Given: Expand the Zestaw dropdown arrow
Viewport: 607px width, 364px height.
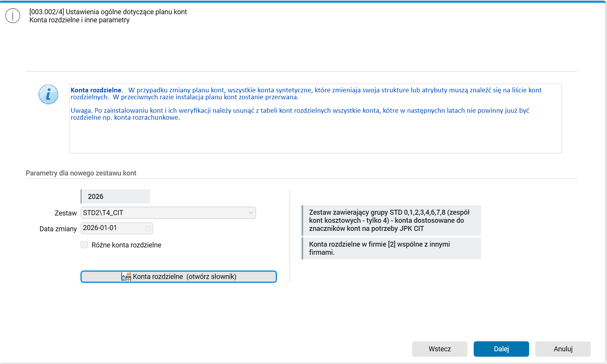Looking at the screenshot, I should pyautogui.click(x=251, y=213).
